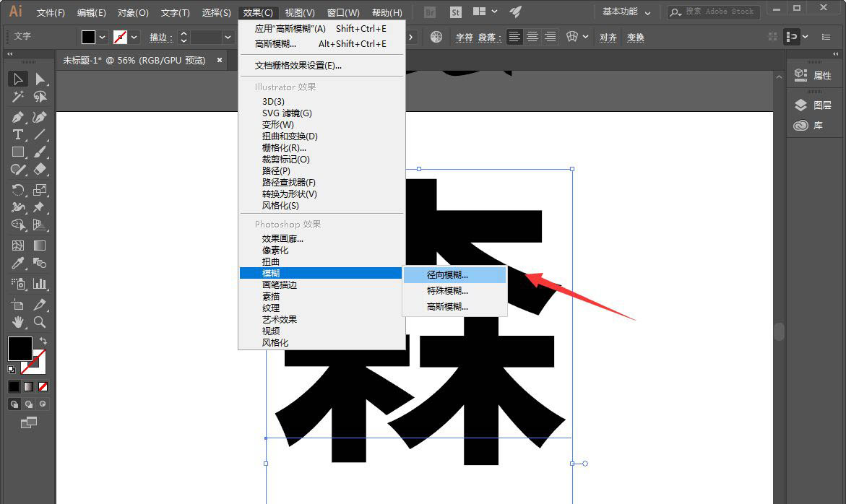Choose 特殊模糊... from the submenu

point(455,290)
